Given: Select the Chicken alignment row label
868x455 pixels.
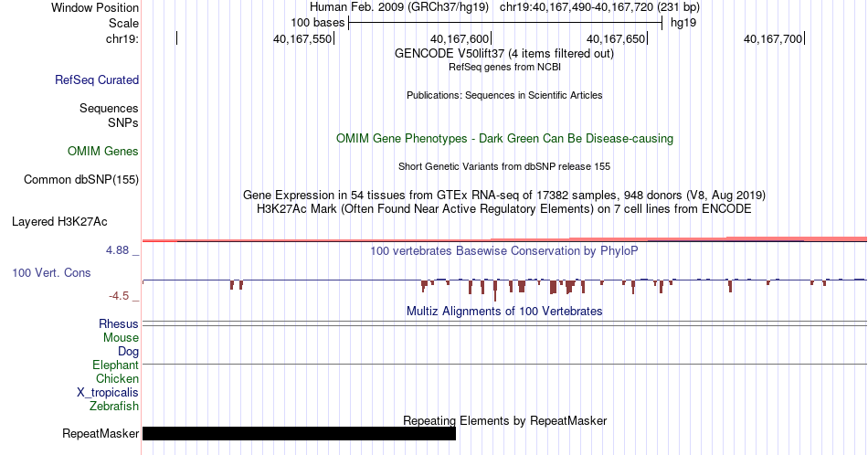Looking at the screenshot, I should tap(117, 378).
